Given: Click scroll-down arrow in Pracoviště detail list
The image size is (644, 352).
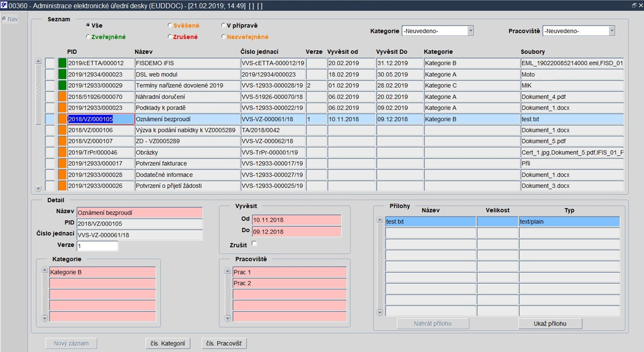Looking at the screenshot, I should [x=228, y=318].
